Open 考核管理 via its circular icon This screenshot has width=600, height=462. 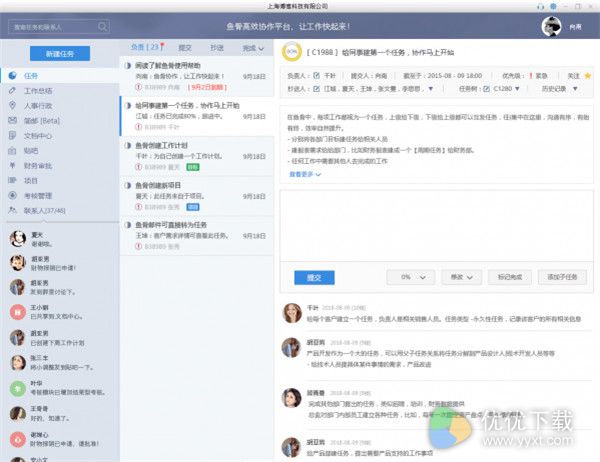point(12,196)
